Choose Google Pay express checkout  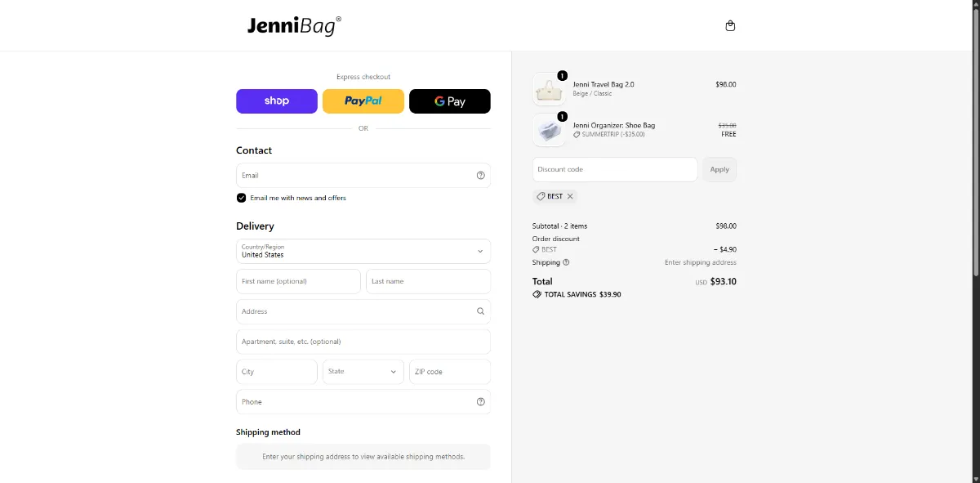[450, 101]
